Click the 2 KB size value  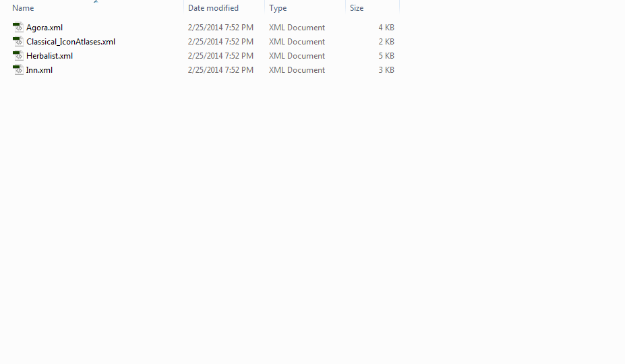click(386, 42)
